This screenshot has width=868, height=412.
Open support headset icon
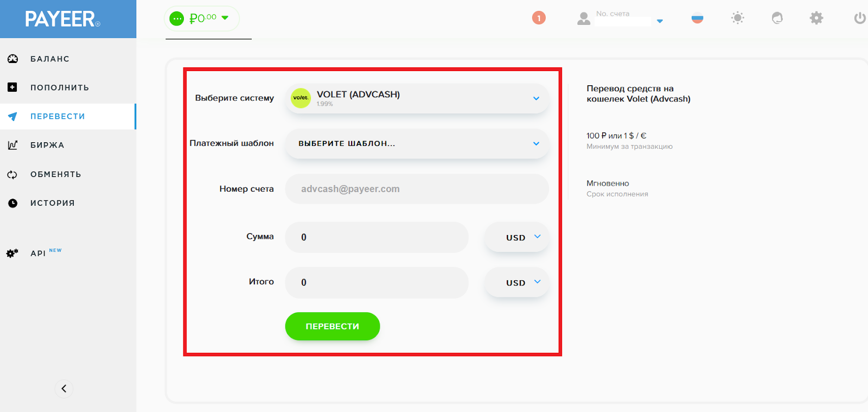(x=777, y=18)
